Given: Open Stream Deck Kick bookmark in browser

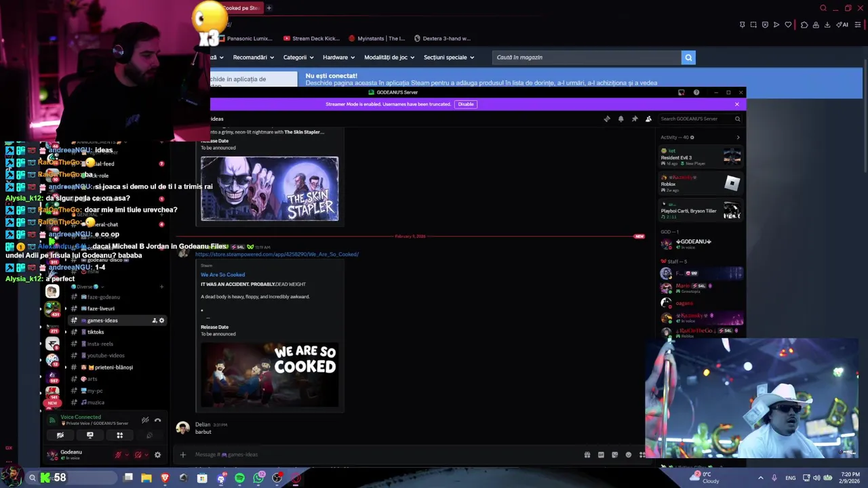Looking at the screenshot, I should point(311,39).
